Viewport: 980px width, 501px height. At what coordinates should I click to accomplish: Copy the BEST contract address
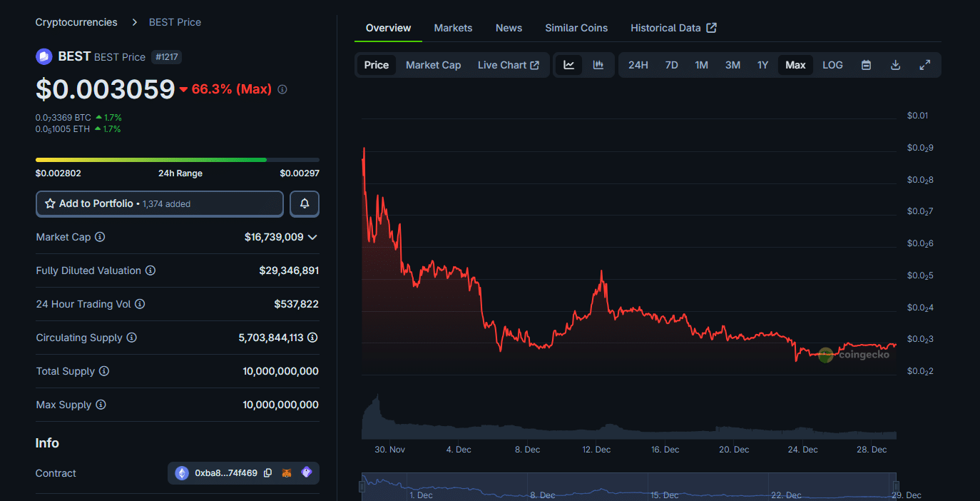(268, 472)
